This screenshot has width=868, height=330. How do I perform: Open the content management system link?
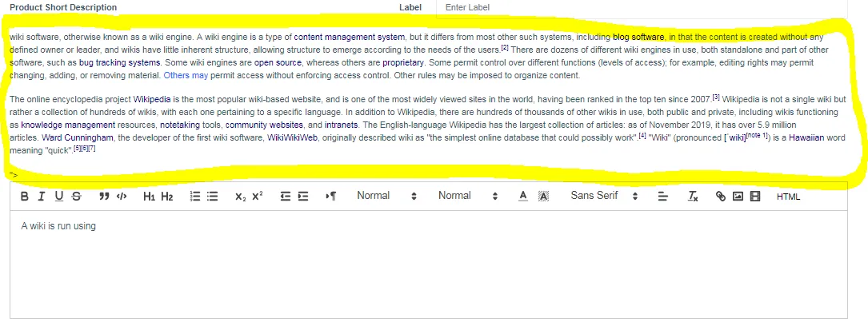click(350, 38)
